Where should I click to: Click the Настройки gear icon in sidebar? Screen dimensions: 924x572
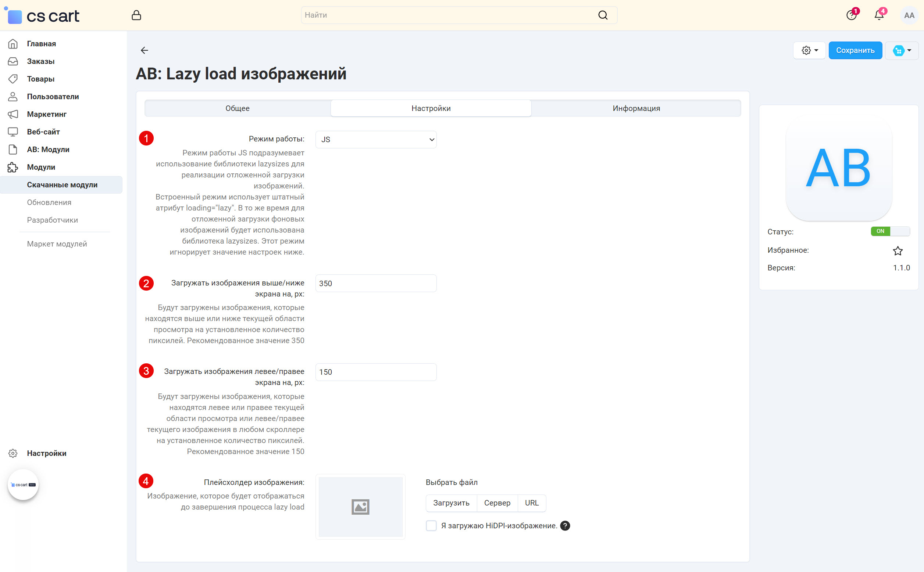pyautogui.click(x=13, y=453)
